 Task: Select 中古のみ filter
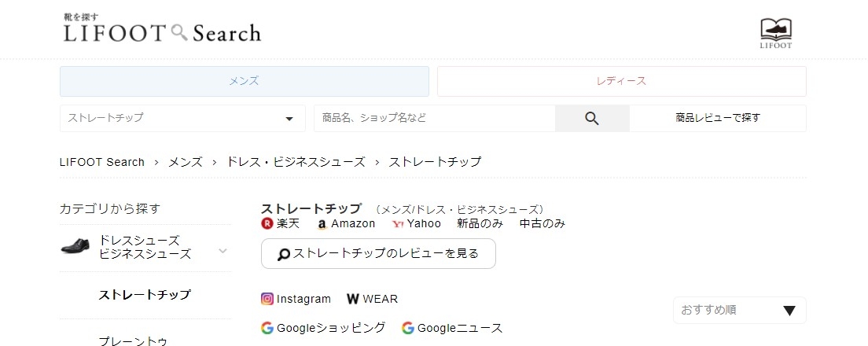[542, 223]
